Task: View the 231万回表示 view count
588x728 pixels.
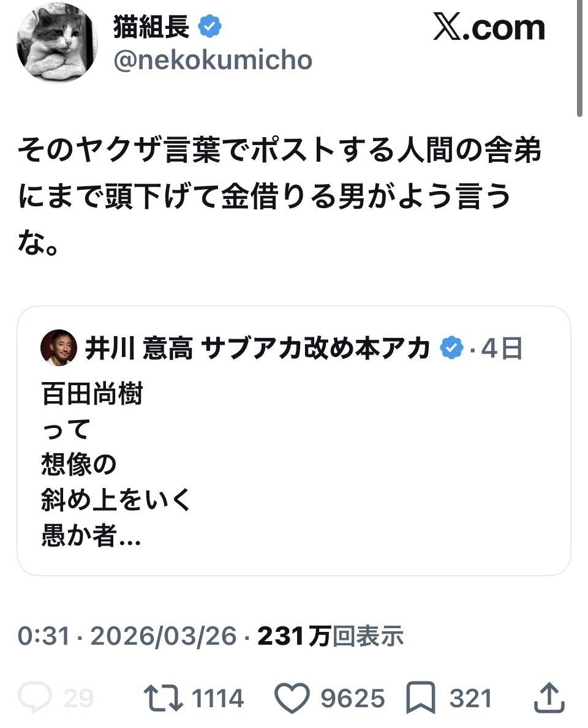Action: click(330, 637)
